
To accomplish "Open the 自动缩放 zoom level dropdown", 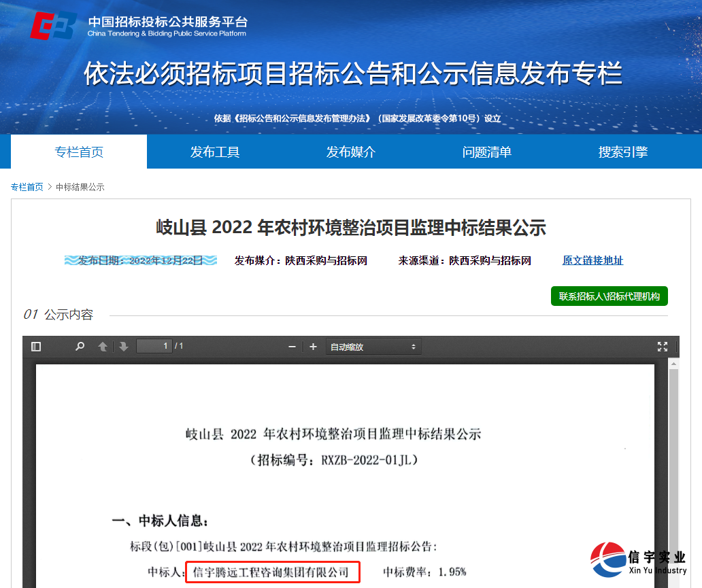I will point(373,347).
